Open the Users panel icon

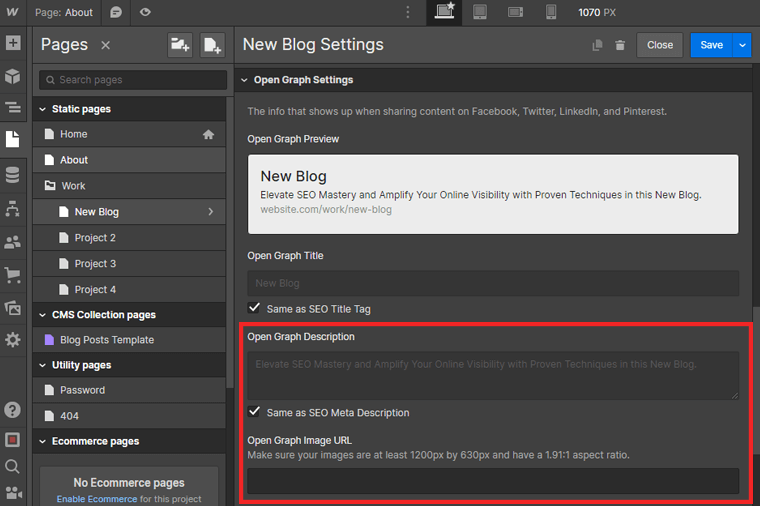coord(13,242)
